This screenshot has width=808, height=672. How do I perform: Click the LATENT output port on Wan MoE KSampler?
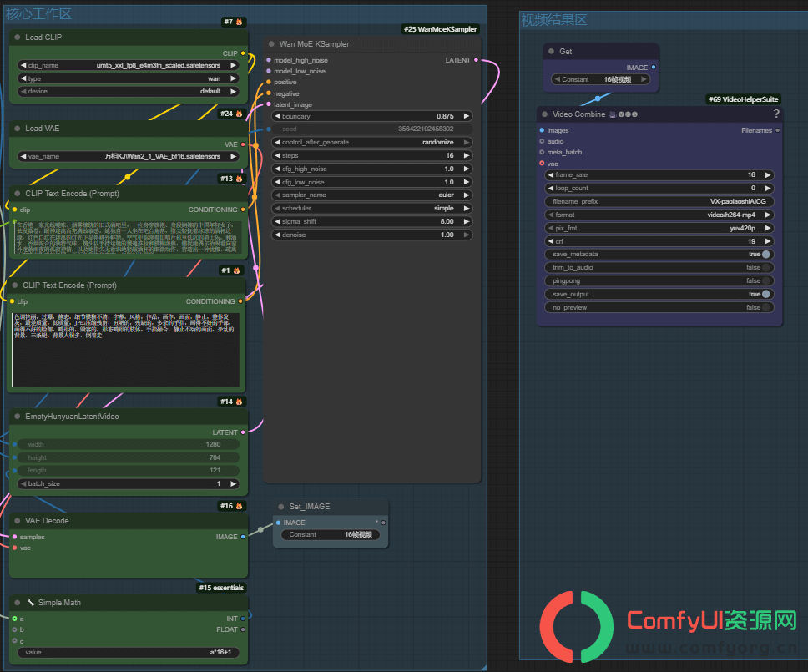point(476,60)
